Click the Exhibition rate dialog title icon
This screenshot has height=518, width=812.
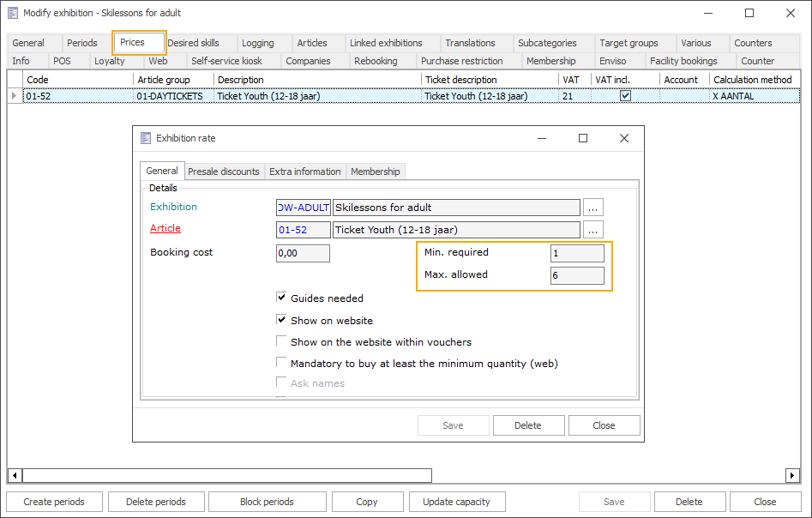click(x=145, y=138)
